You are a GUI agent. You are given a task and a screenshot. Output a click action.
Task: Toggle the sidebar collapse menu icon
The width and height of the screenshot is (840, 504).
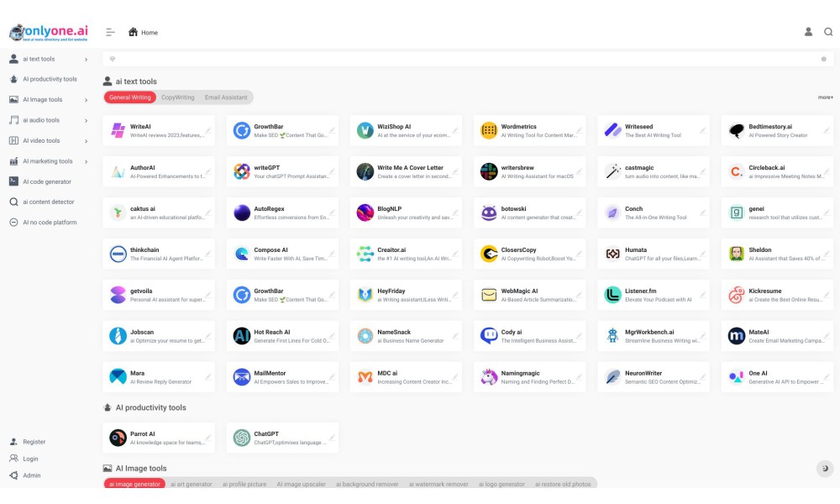[110, 32]
